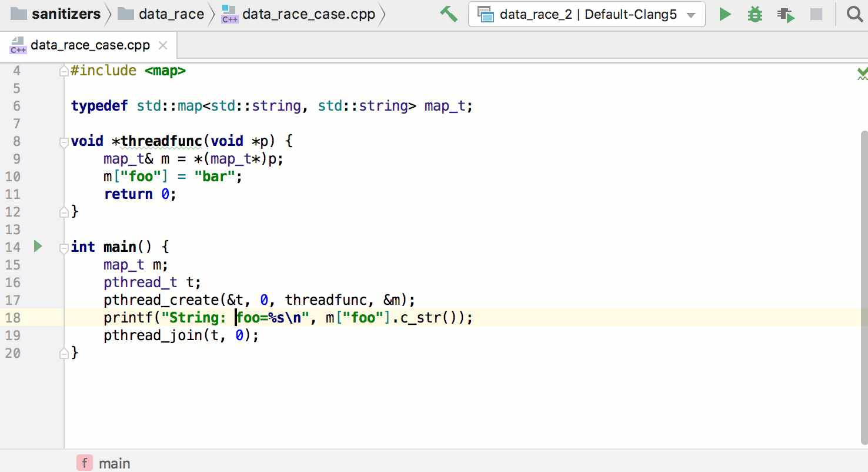Select the data_race_case.cpp editor tab
The height and width of the screenshot is (472, 868).
point(89,45)
